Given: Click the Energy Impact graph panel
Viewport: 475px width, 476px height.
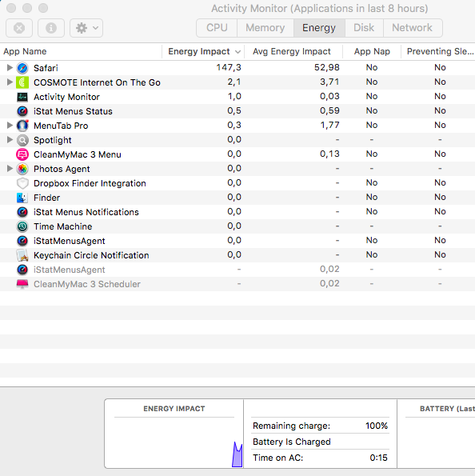Looking at the screenshot, I should [174, 434].
